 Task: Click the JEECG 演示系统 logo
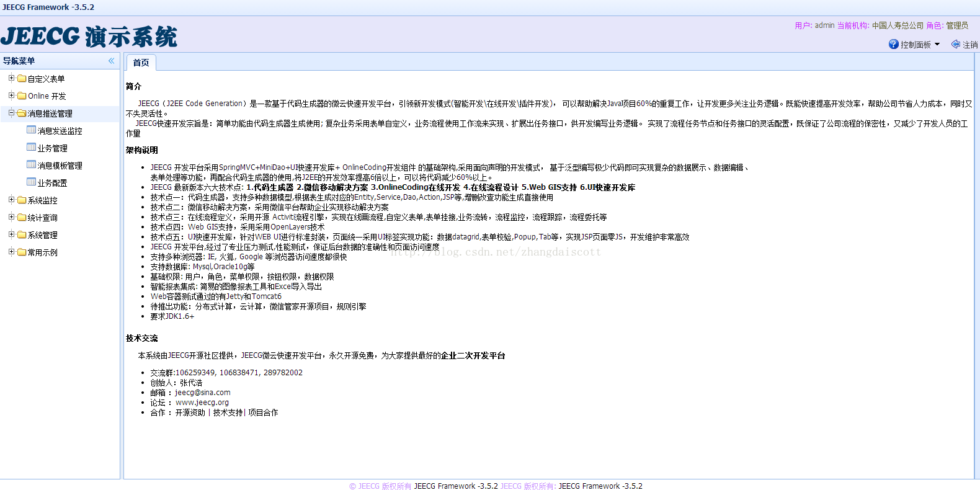pyautogui.click(x=89, y=37)
